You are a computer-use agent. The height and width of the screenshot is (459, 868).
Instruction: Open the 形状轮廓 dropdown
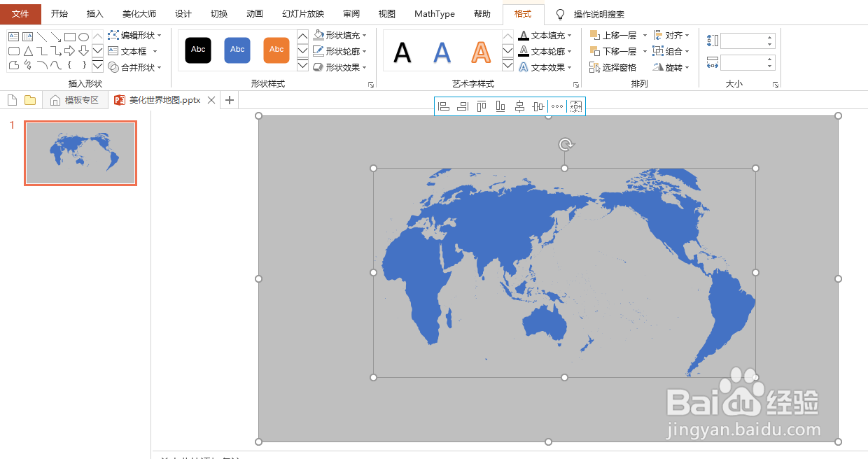coord(339,51)
